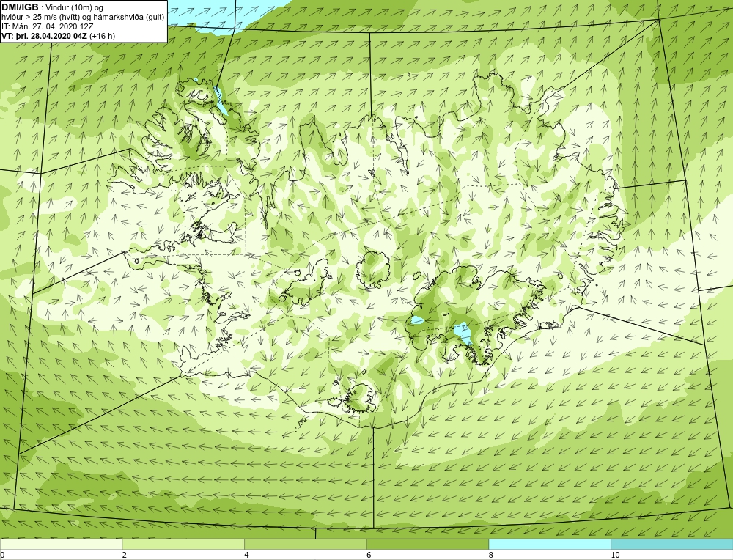Click the light cyan 8–10 m/s legend swatch
Image resolution: width=733 pixels, height=560 pixels.
point(549,544)
